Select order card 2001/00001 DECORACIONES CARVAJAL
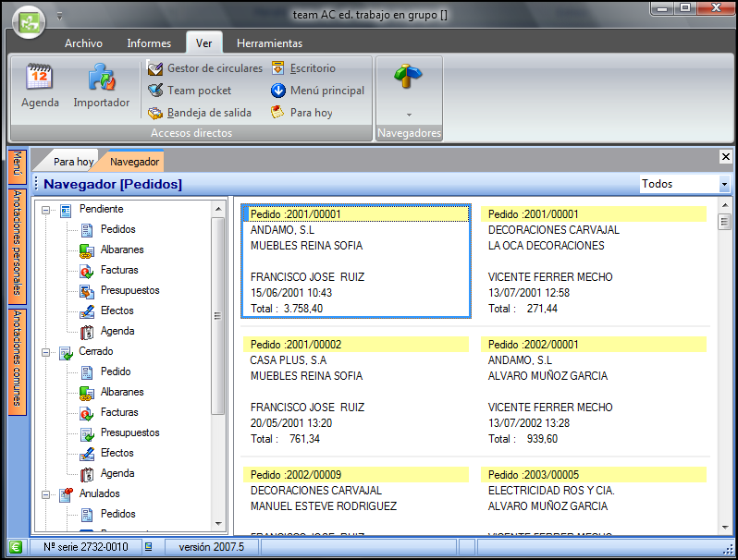The image size is (738, 560). pyautogui.click(x=594, y=261)
